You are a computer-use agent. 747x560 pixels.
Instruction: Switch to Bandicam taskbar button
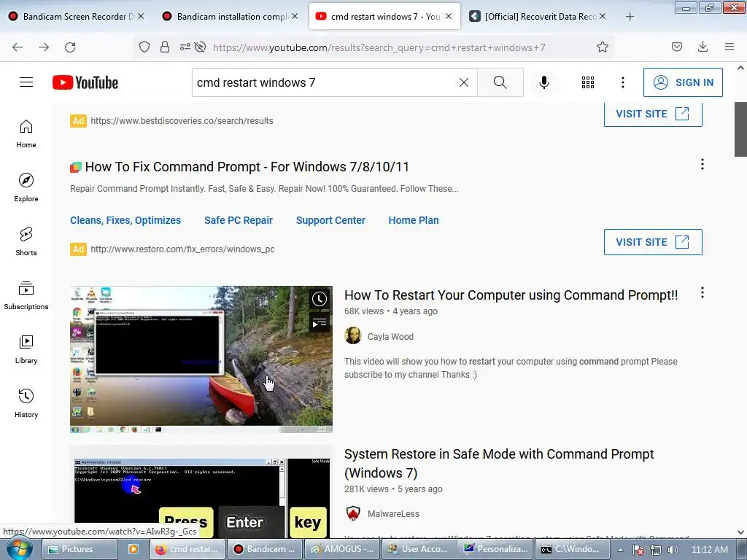click(x=264, y=549)
